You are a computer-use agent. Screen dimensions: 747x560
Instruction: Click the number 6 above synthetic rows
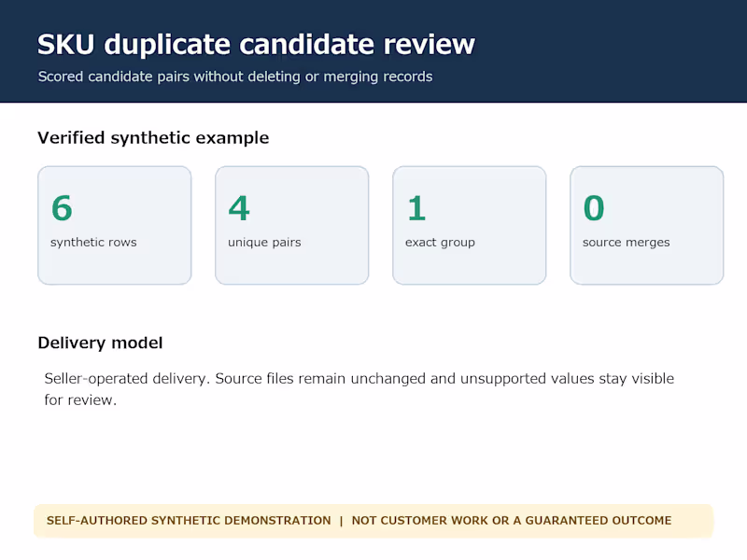coord(62,208)
